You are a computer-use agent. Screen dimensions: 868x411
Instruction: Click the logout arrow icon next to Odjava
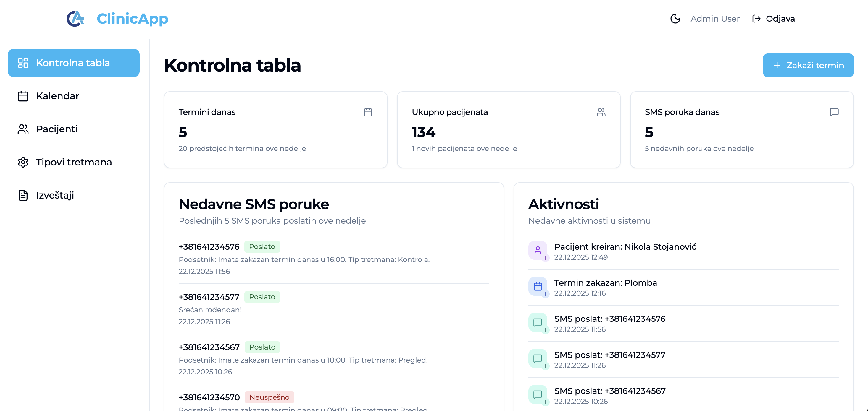point(756,19)
